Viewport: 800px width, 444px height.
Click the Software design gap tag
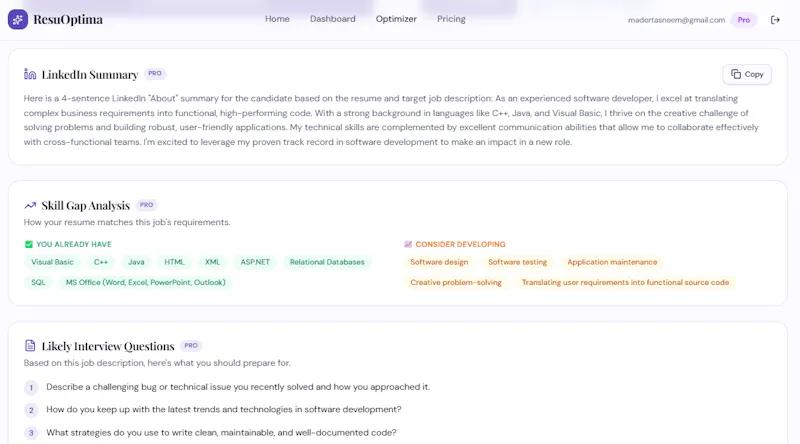439,262
